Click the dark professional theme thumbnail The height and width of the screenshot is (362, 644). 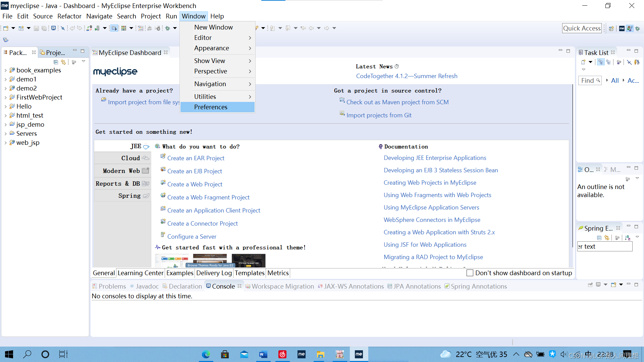(248, 260)
